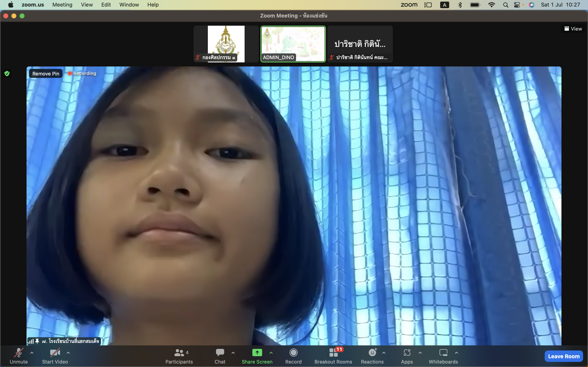
Task: Click Remove Pin on the pinned video
Action: pyautogui.click(x=46, y=73)
